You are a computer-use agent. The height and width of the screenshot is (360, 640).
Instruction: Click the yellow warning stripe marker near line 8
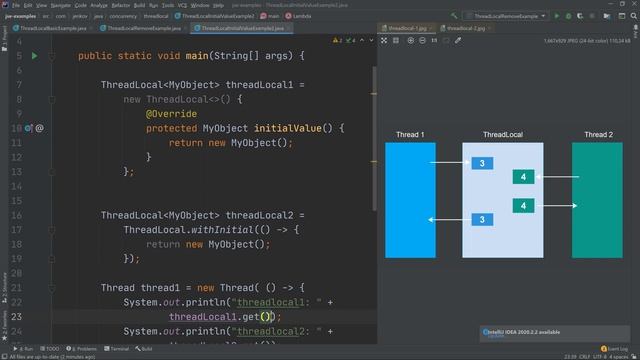click(373, 94)
